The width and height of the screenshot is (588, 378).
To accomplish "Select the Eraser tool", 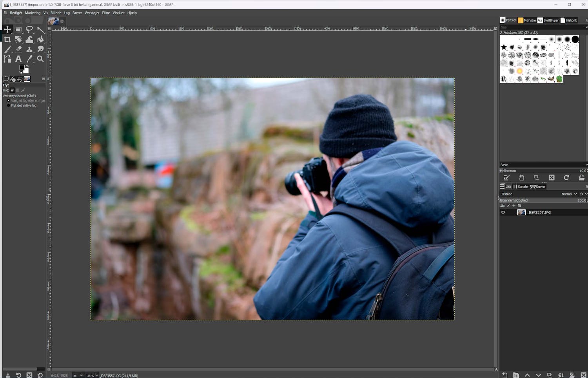I will tap(18, 49).
